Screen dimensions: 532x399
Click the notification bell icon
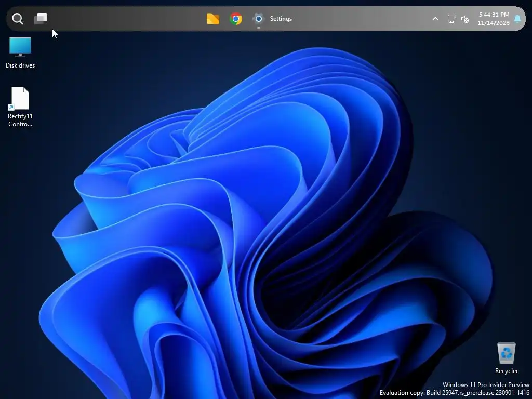pos(517,19)
